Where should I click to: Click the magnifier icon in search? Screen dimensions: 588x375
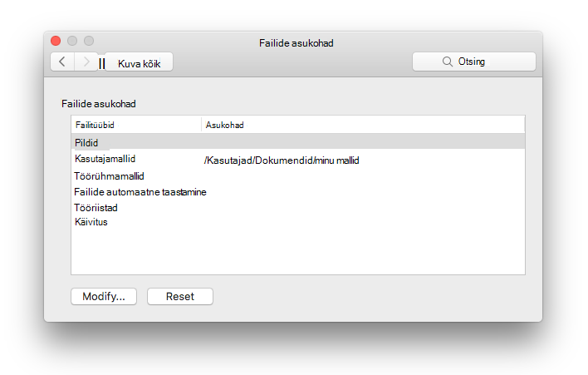447,62
